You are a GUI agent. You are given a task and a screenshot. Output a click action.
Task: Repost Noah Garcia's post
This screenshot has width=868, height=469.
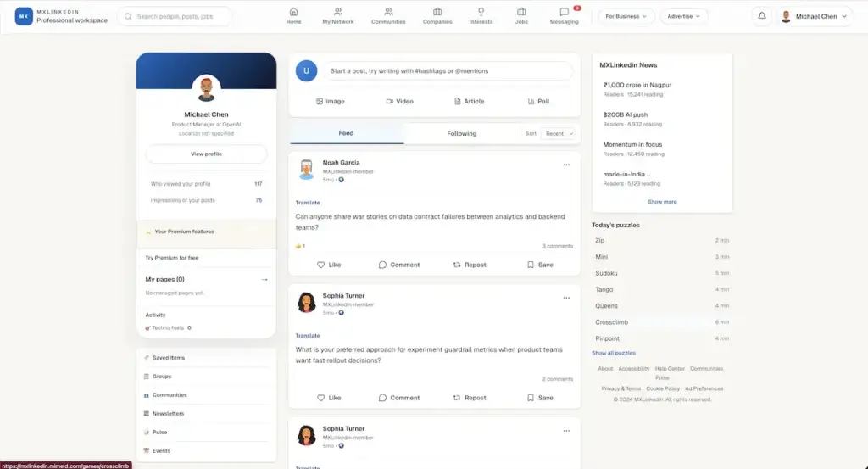click(470, 265)
